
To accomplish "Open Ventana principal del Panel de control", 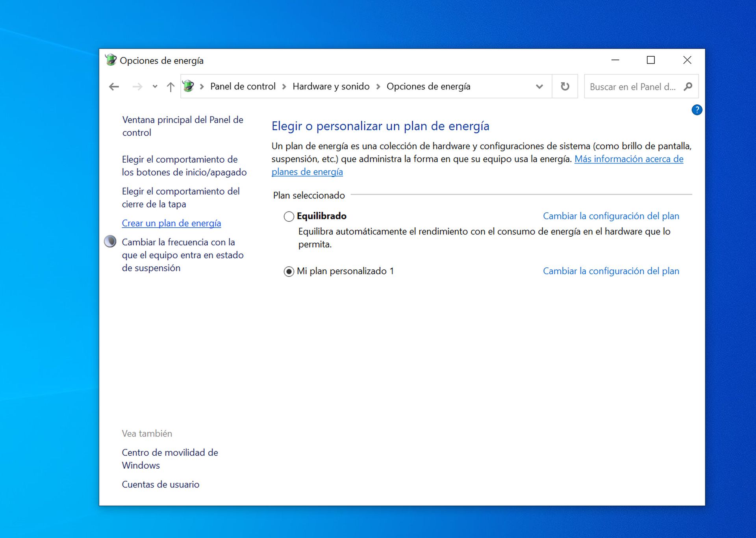I will 183,126.
